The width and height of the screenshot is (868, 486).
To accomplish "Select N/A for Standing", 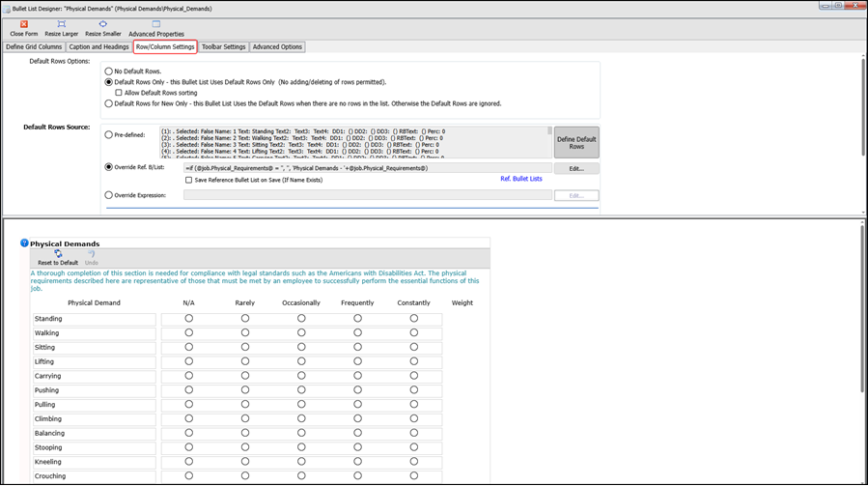I will pyautogui.click(x=189, y=319).
